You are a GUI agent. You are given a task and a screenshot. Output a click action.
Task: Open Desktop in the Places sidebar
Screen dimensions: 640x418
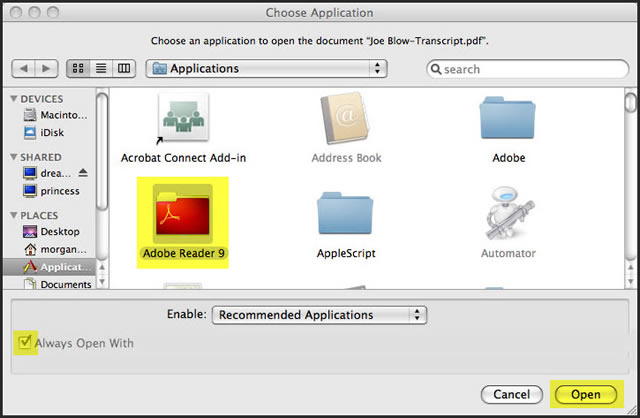coord(51,231)
